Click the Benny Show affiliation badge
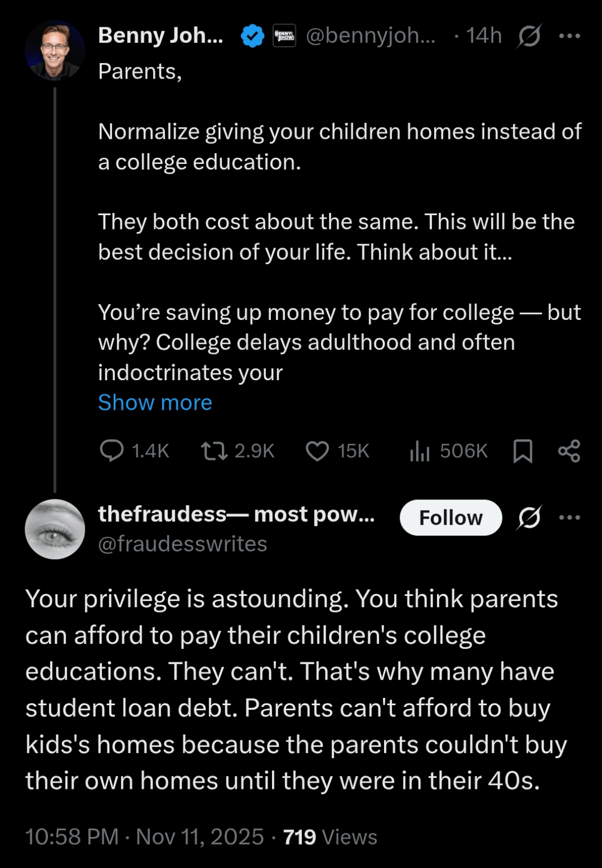Screen dimensions: 602x868 tap(284, 36)
